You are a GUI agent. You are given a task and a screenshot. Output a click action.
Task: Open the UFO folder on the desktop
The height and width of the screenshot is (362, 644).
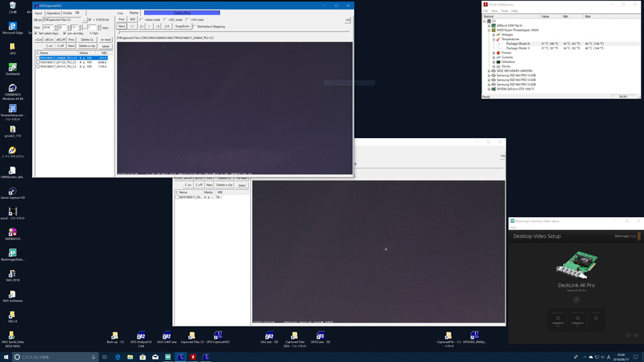(x=13, y=48)
